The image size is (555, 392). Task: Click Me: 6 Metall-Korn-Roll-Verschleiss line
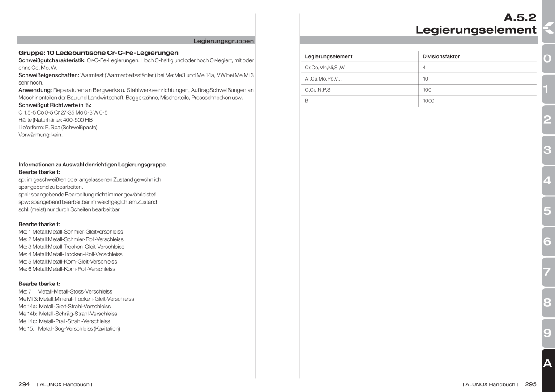[67, 269]
